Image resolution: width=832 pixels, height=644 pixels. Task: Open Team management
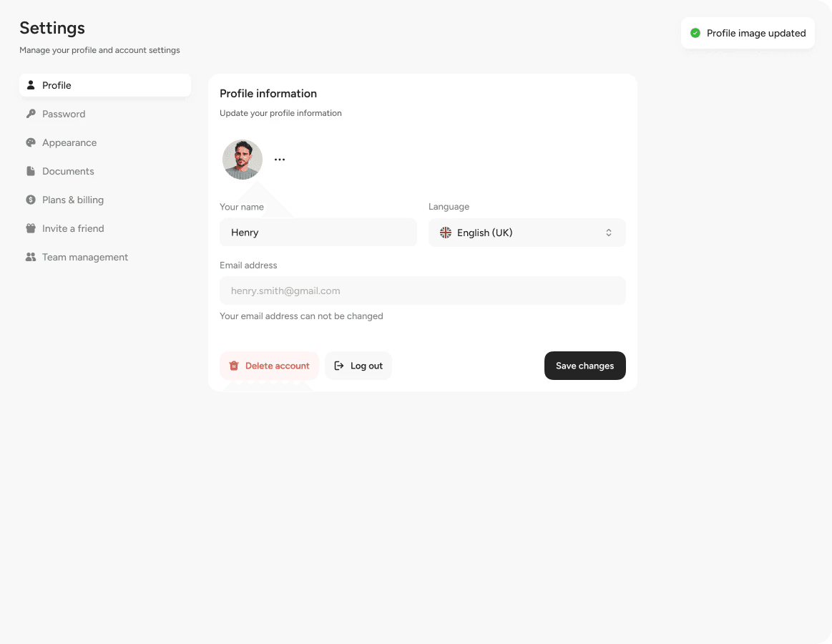85,258
